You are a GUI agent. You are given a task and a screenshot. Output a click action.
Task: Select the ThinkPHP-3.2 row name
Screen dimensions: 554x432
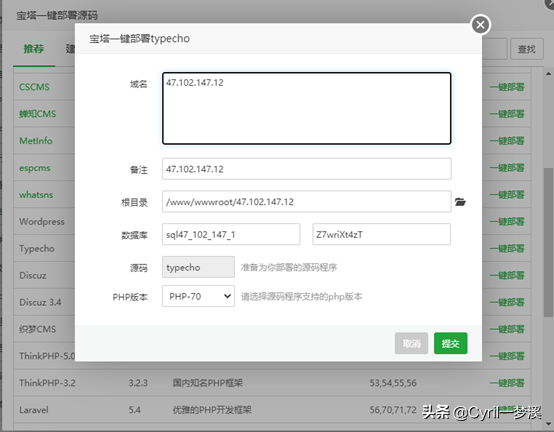point(47,383)
